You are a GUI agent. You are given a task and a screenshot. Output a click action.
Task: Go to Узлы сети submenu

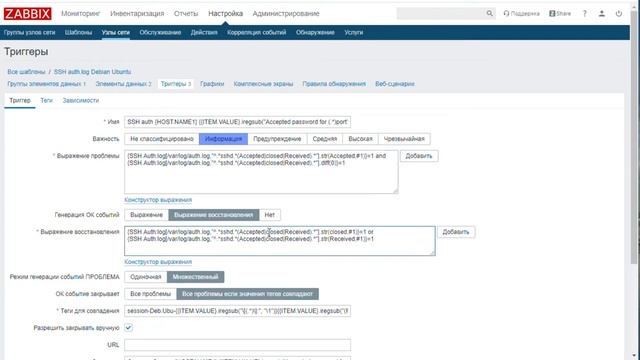click(116, 32)
